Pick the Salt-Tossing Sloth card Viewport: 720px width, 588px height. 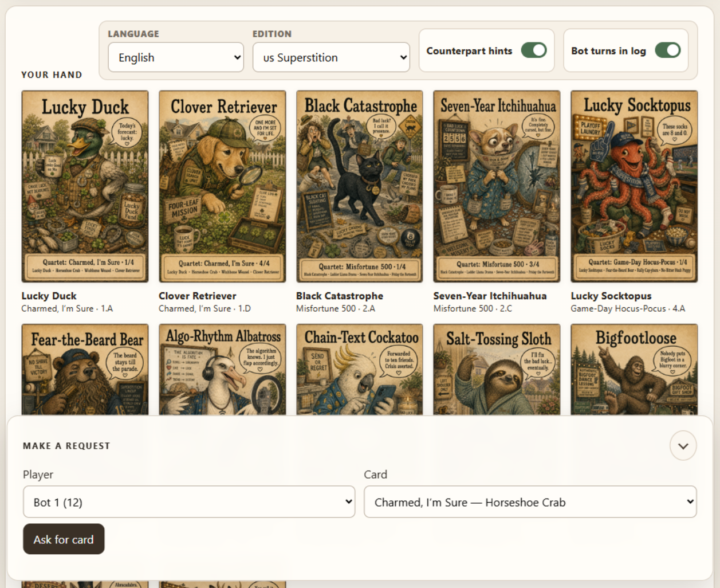pos(497,370)
